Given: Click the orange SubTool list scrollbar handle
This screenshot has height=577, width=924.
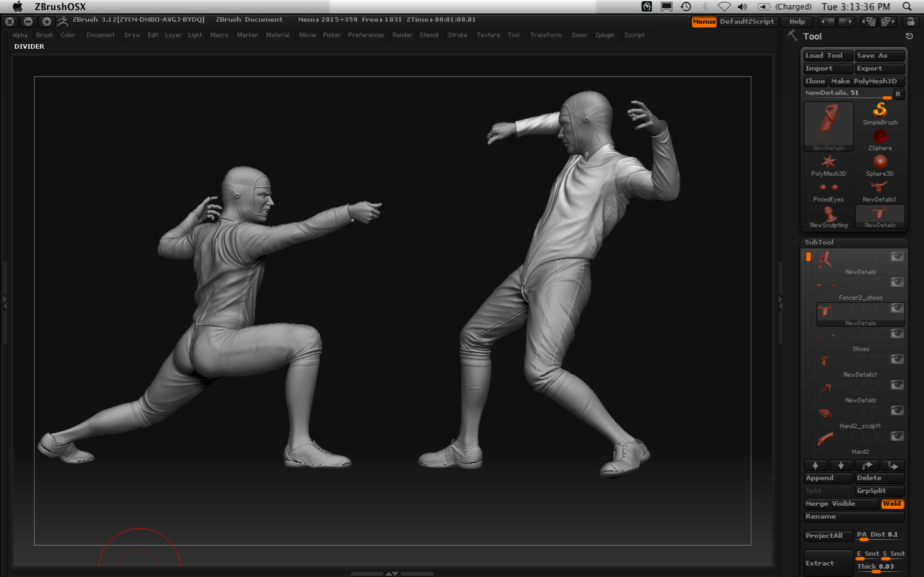Looking at the screenshot, I should coord(808,257).
